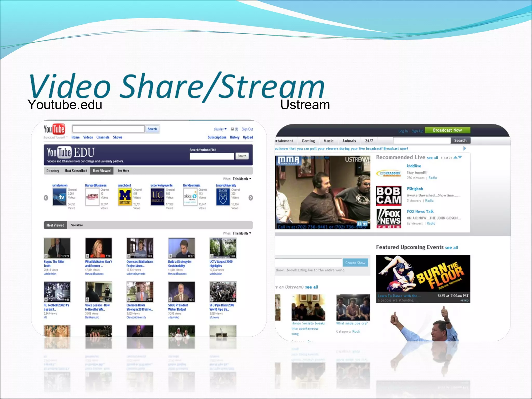Open What Motivates Gen Y video thumbnail

[x=99, y=248]
